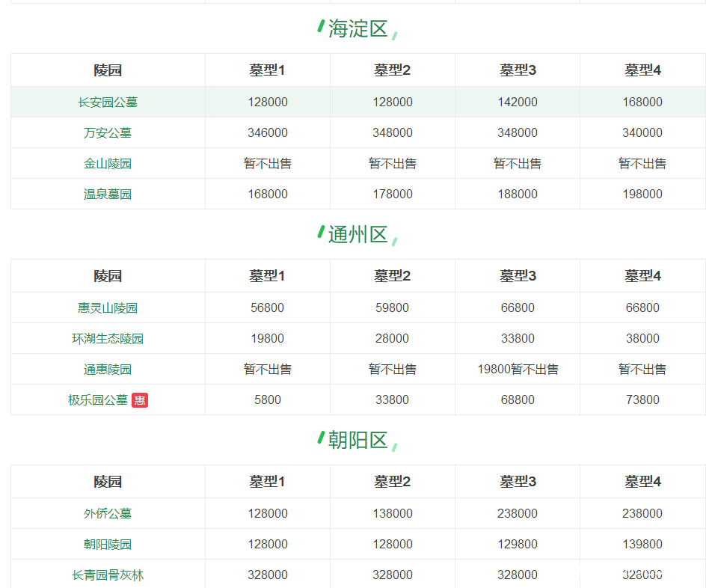718x588 pixels.
Task: Open the 金山陵园 cemetery link
Action: pos(108,164)
